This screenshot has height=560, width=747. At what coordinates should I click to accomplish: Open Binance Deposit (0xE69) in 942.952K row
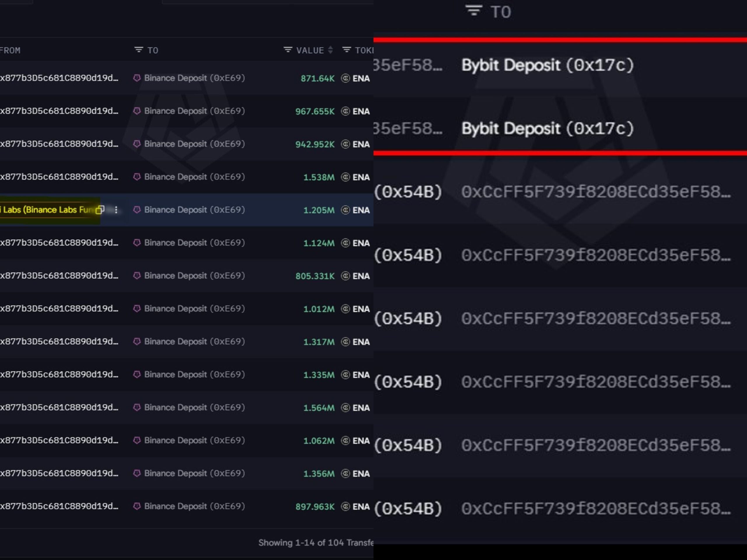click(x=195, y=144)
